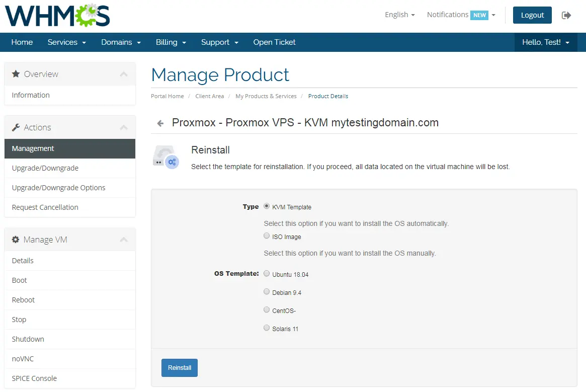
Task: Click the Proxmox VPS - KVM mytestingdomain.com title
Action: (x=305, y=123)
